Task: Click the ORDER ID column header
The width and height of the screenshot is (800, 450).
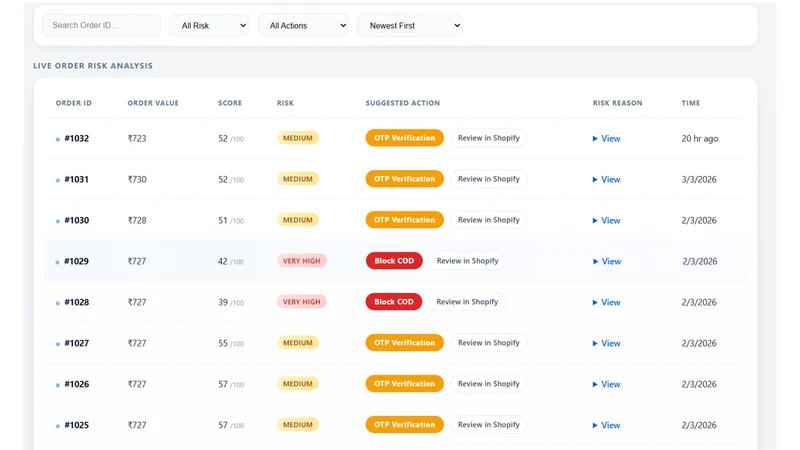Action: coord(73,103)
